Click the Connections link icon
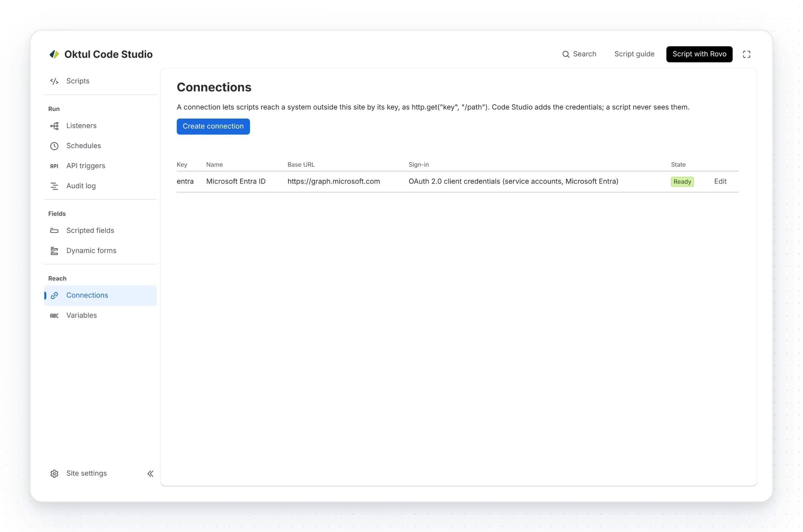The height and width of the screenshot is (532, 803). [54, 295]
